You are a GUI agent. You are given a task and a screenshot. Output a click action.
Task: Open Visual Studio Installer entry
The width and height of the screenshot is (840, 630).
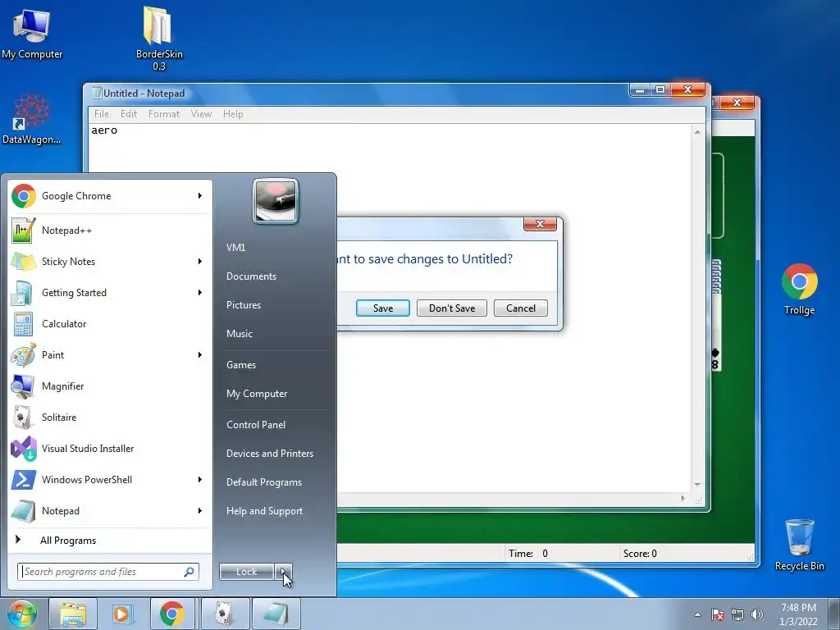click(x=109, y=449)
